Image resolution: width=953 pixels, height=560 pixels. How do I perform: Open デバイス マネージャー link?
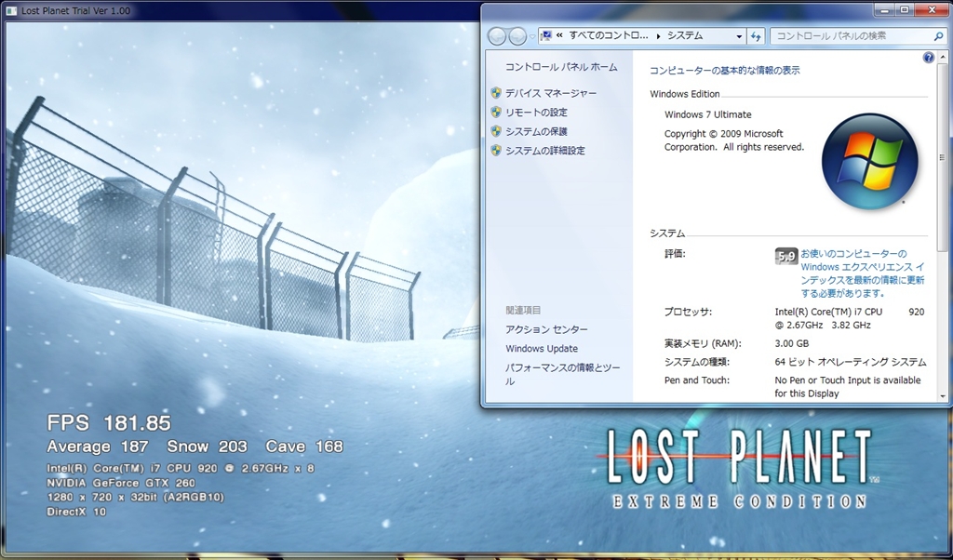coord(551,93)
